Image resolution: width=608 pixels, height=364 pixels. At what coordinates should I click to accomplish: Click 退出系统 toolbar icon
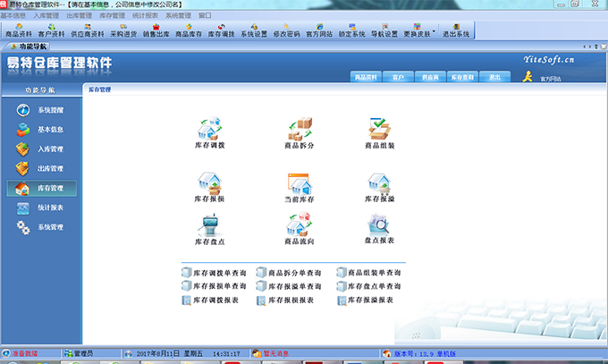456,30
